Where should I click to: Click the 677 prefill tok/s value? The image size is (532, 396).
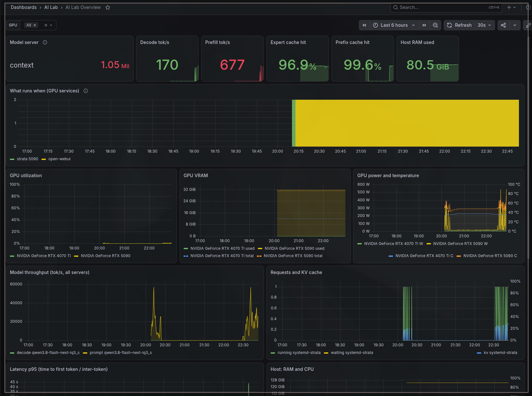[232, 65]
